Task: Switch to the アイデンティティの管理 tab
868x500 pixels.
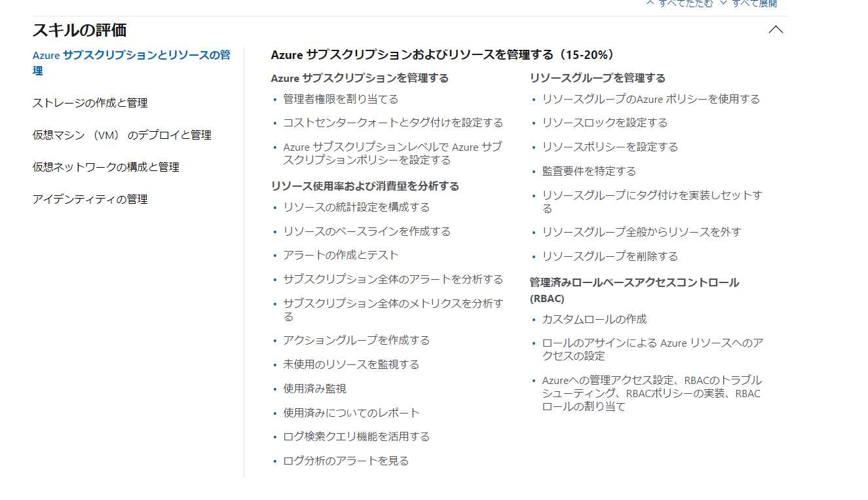Action: tap(90, 199)
